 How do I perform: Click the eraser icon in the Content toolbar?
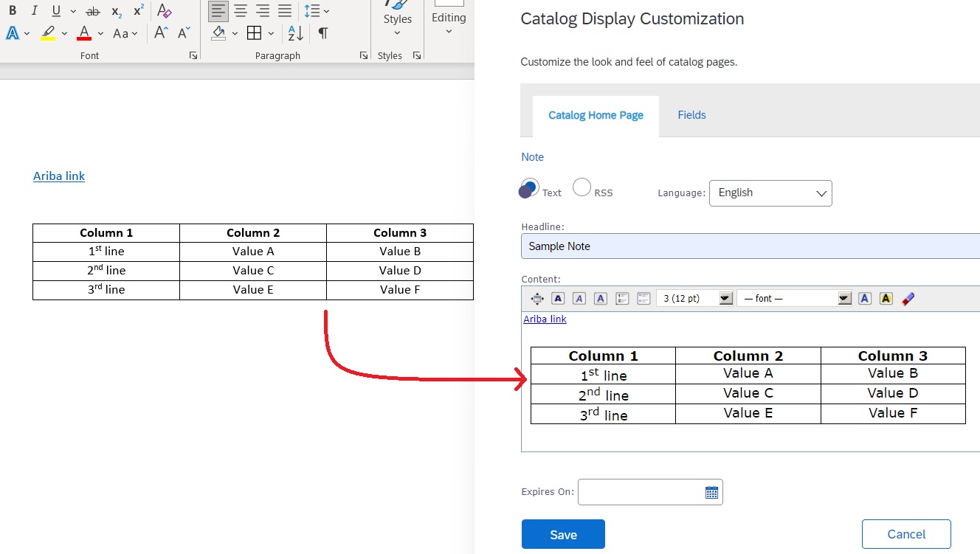[908, 299]
